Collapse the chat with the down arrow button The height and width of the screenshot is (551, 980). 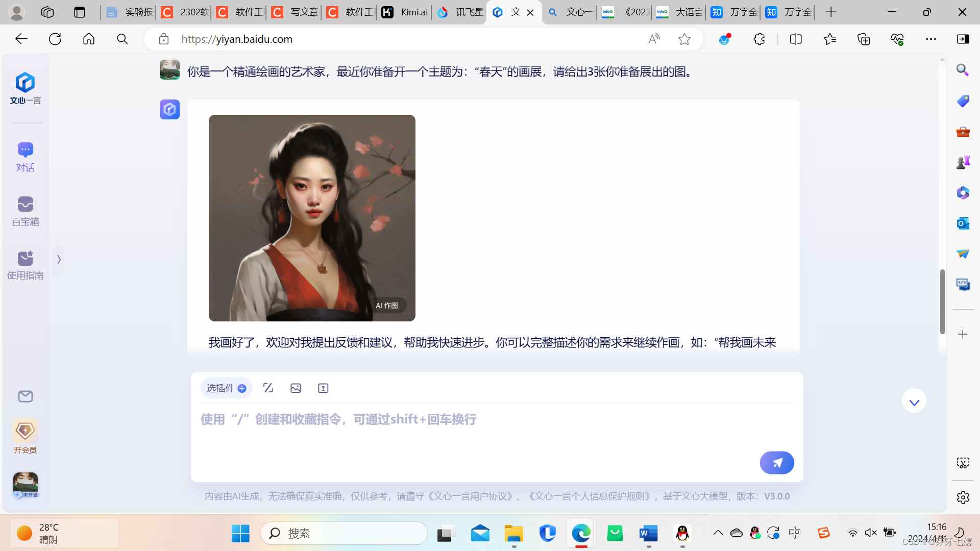[914, 400]
